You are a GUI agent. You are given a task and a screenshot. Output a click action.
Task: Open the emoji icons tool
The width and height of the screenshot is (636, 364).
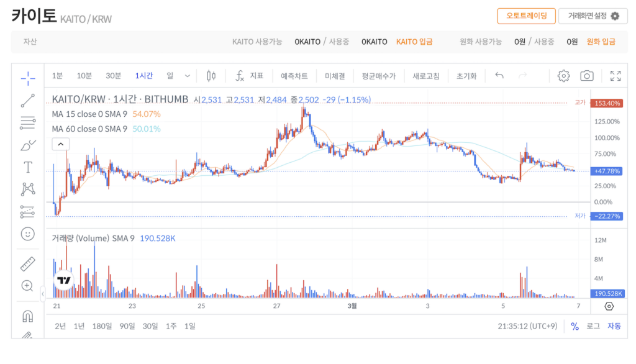27,234
